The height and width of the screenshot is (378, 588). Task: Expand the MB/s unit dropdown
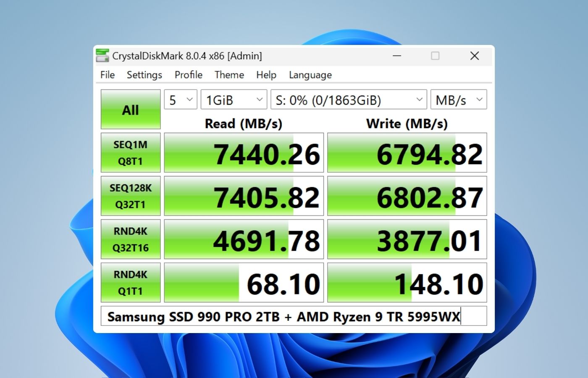click(x=459, y=100)
